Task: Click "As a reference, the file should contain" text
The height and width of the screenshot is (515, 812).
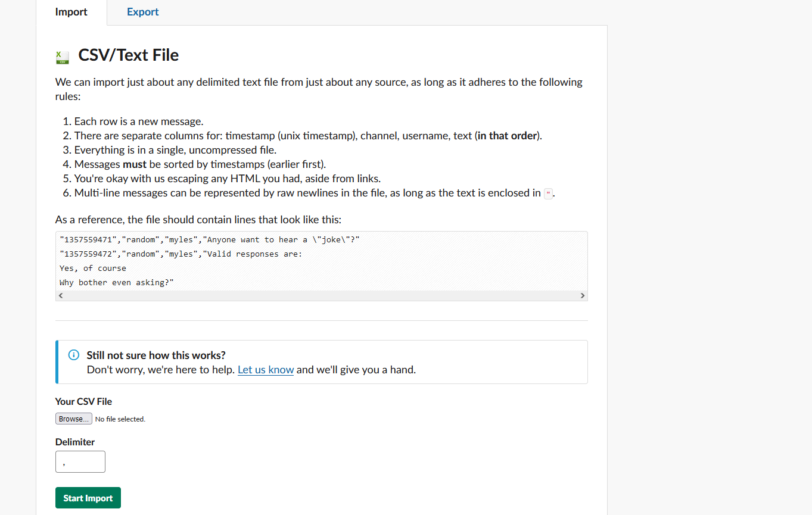Action: [198, 220]
